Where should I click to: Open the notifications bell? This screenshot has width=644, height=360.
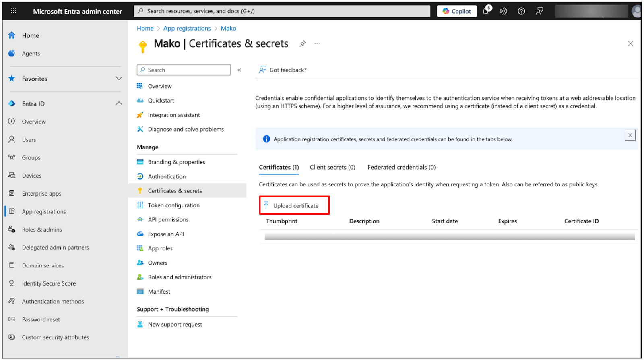[x=486, y=11]
